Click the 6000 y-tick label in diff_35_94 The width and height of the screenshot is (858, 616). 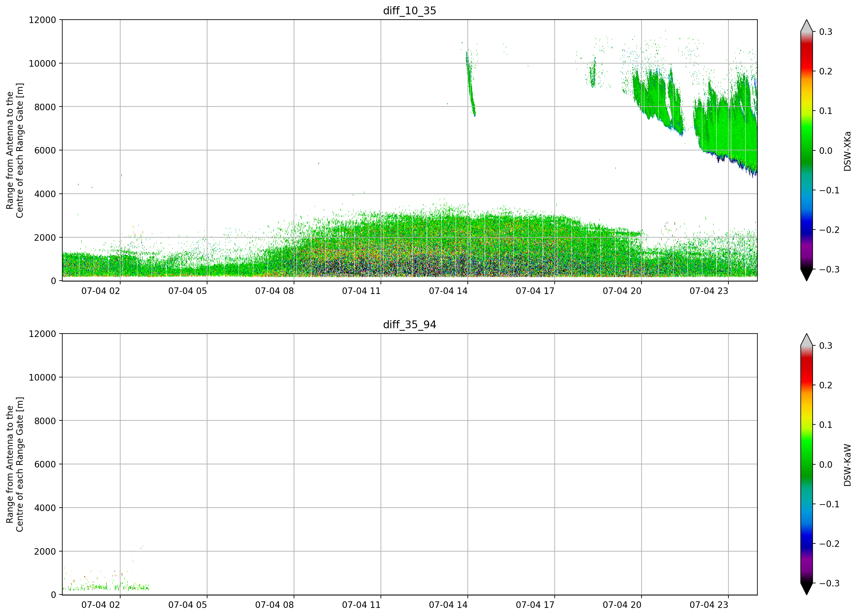[45, 465]
